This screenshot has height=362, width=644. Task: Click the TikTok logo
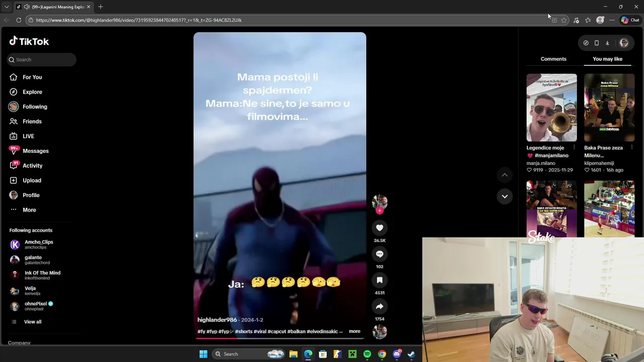(x=29, y=41)
